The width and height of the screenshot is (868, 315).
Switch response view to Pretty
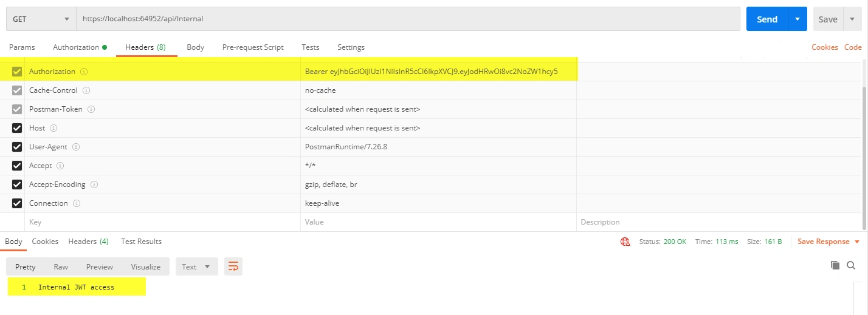(x=26, y=267)
